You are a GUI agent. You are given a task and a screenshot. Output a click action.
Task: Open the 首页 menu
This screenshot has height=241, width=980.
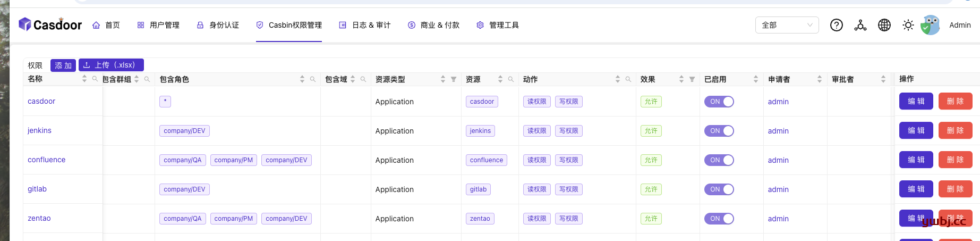pyautogui.click(x=106, y=25)
